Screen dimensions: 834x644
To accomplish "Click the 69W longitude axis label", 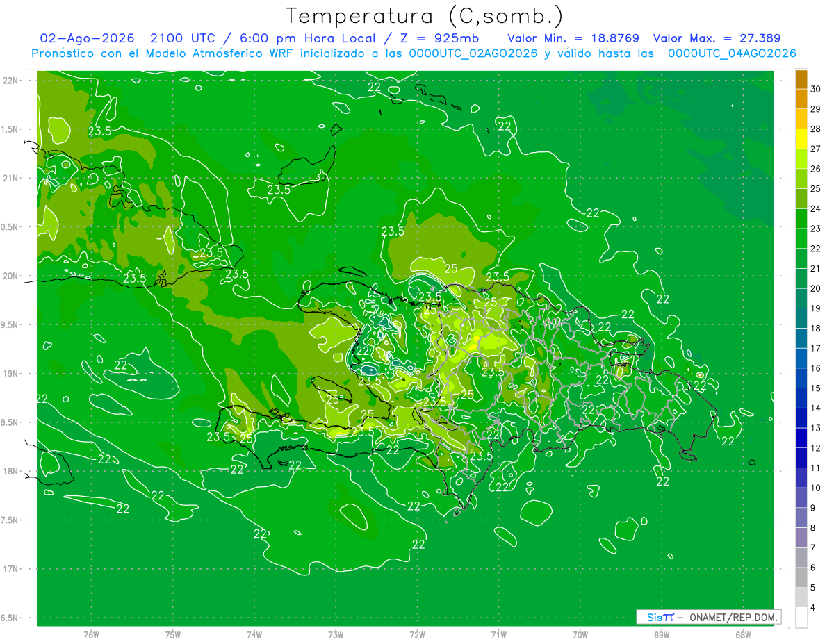I will pos(661,635).
